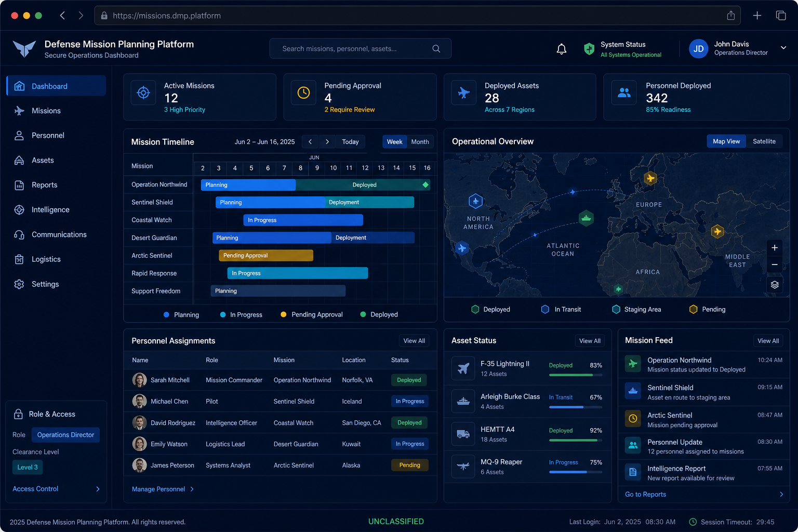Toggle the Planning legend entry
798x532 pixels.
click(181, 315)
